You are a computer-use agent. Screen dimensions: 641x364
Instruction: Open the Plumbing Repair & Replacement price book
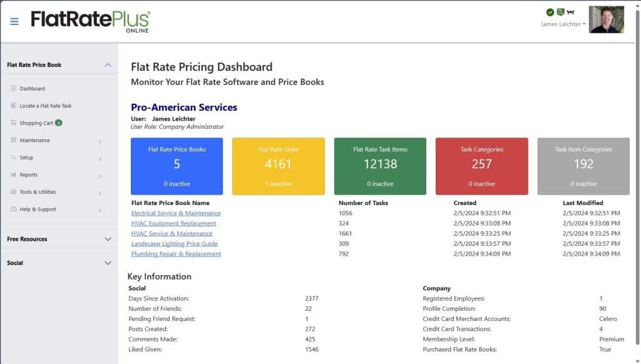click(175, 254)
